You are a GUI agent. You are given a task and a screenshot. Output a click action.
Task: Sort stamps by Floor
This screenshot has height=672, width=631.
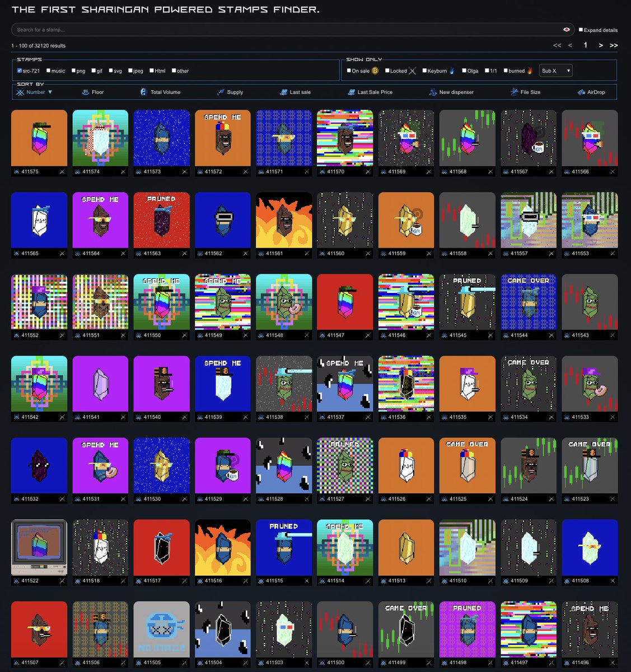pyautogui.click(x=93, y=92)
